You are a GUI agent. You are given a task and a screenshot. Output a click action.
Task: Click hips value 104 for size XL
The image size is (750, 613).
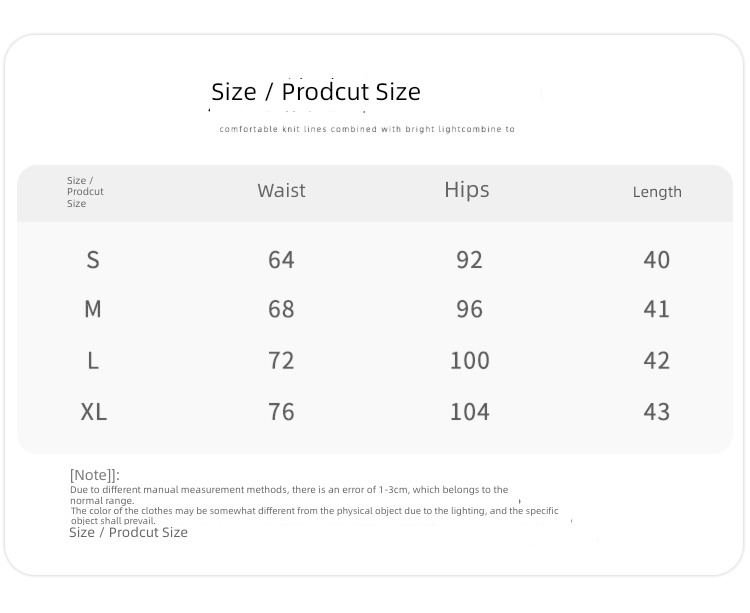470,412
